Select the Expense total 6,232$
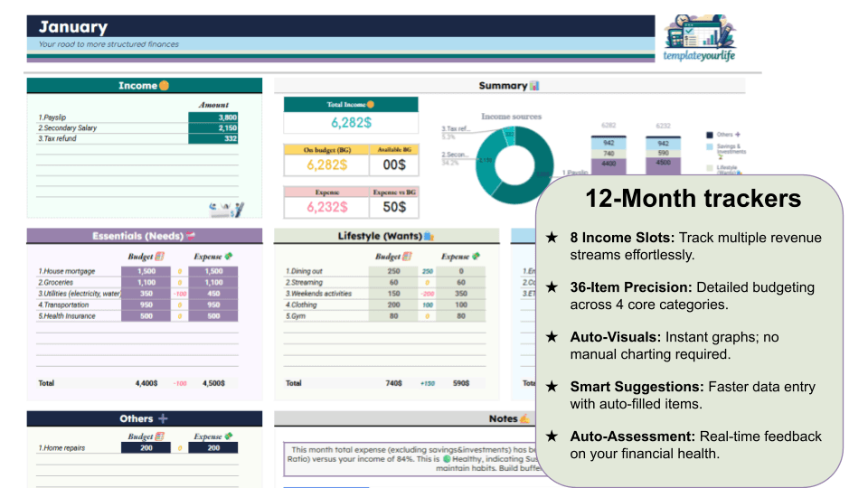868x488 pixels. pyautogui.click(x=327, y=207)
